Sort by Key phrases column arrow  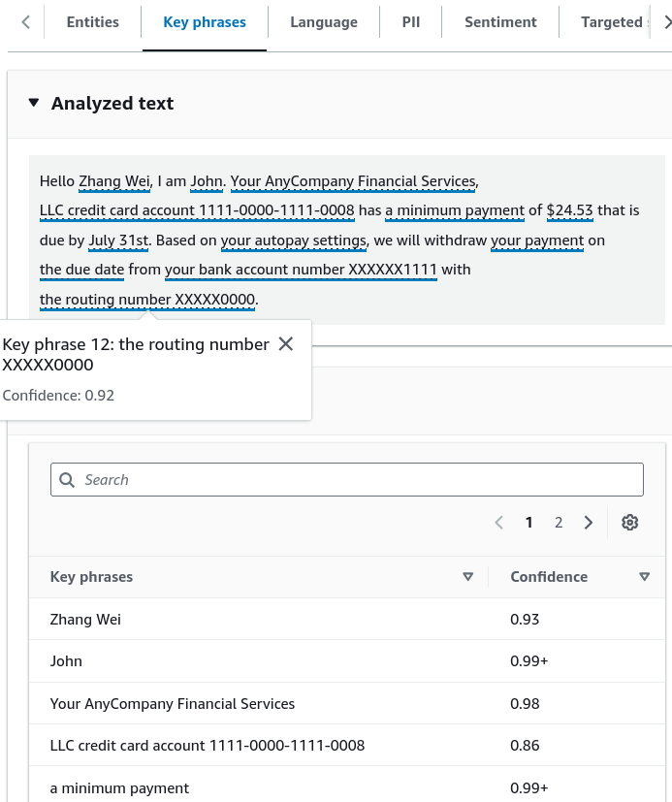coord(467,577)
